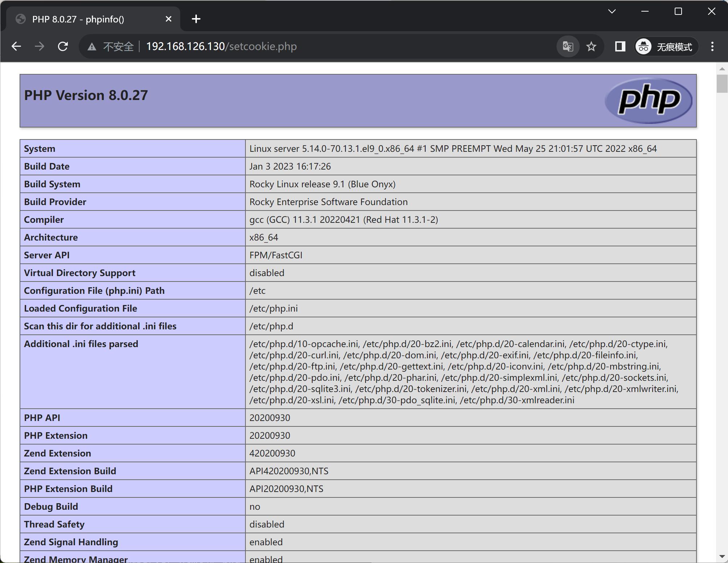Toggle the side panel icon

point(620,46)
